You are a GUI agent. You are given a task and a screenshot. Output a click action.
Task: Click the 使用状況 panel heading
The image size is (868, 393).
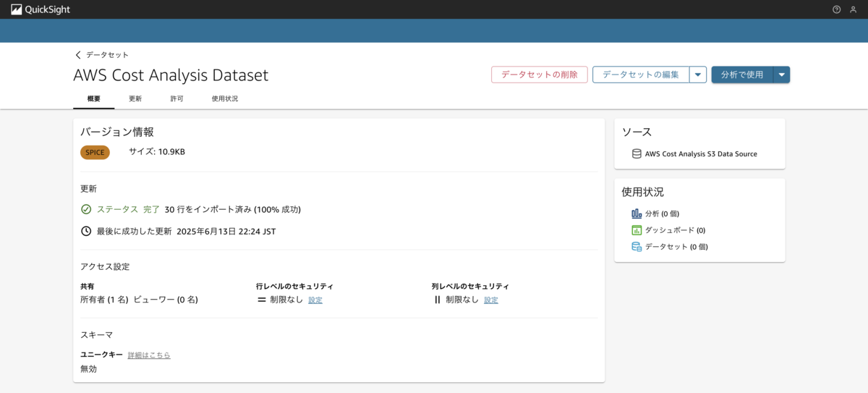[643, 192]
